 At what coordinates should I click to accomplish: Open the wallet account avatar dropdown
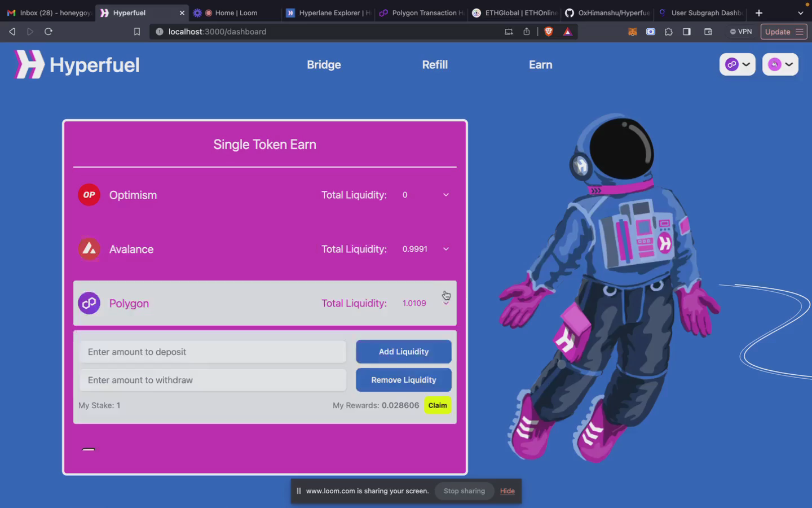click(780, 64)
